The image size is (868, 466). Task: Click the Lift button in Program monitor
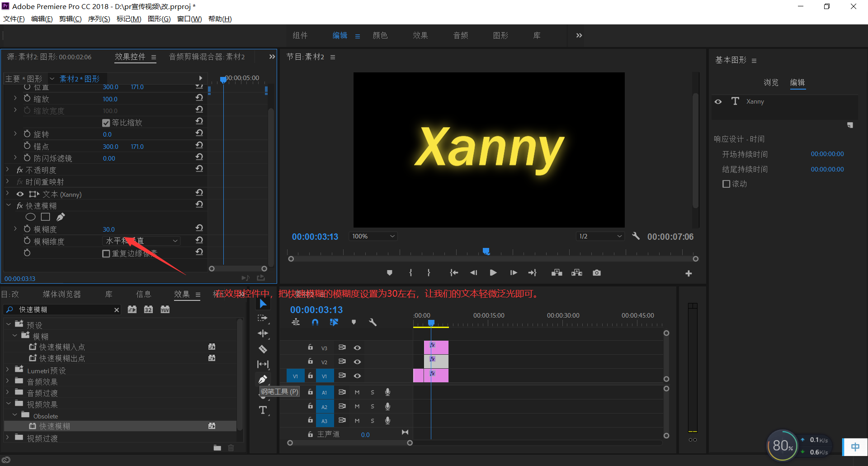557,273
